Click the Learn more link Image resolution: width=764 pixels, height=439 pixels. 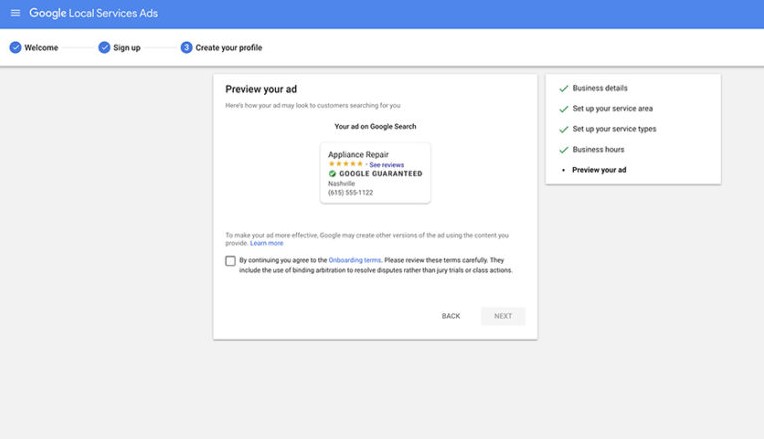point(267,243)
